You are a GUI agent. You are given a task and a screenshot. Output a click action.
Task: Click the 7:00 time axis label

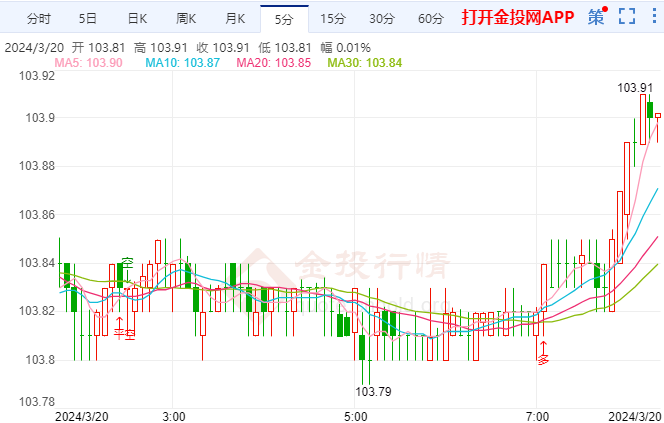(537, 416)
